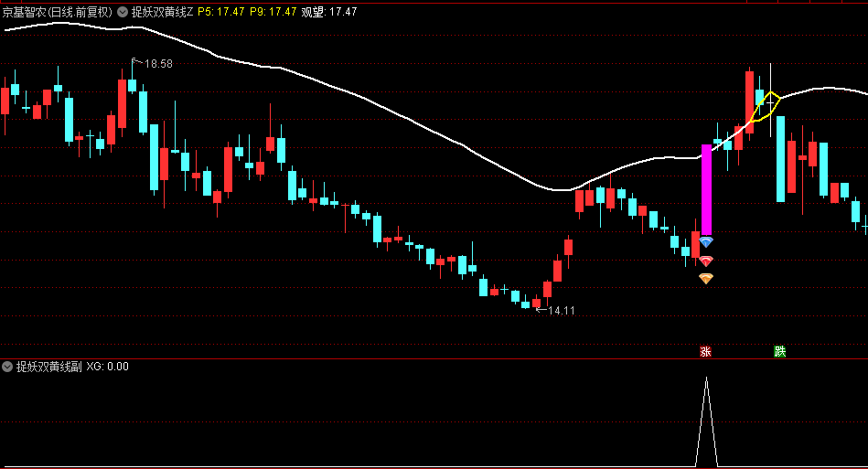Screen dimensions: 868x469
Task: Select the magenta signal candlestick
Action: click(x=706, y=189)
